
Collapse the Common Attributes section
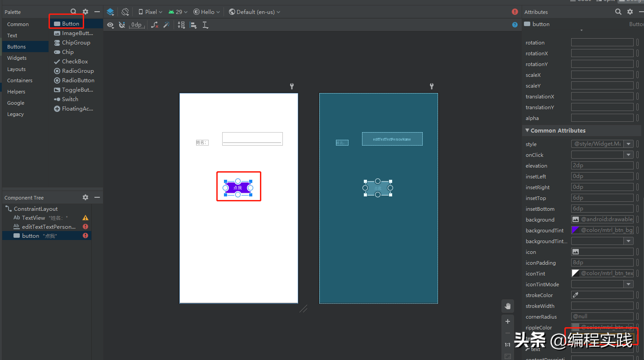pyautogui.click(x=527, y=131)
